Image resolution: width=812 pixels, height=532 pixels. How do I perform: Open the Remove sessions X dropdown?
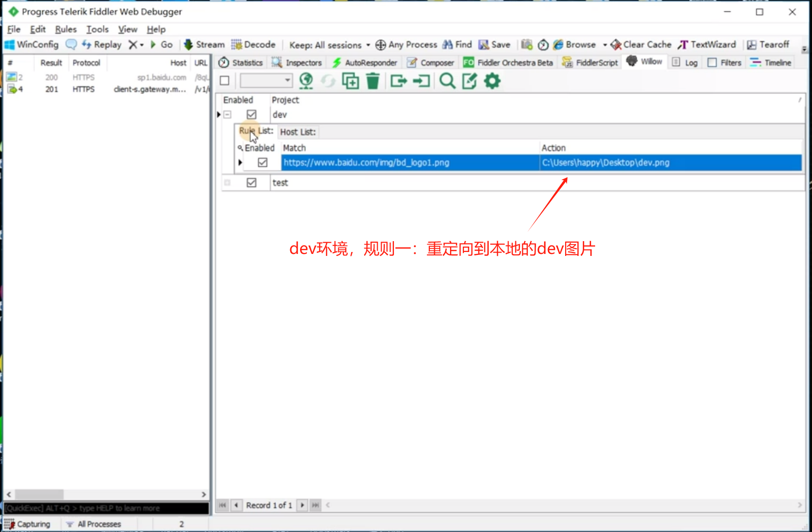tap(136, 45)
